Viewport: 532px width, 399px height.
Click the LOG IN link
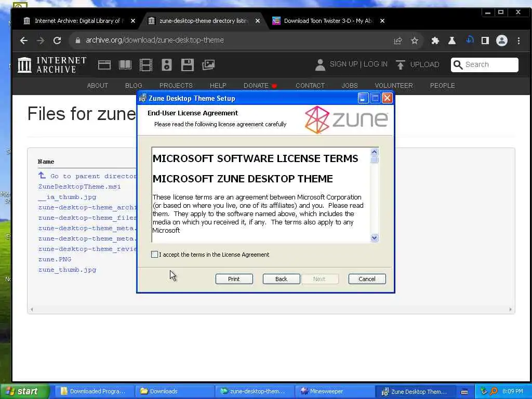(375, 64)
